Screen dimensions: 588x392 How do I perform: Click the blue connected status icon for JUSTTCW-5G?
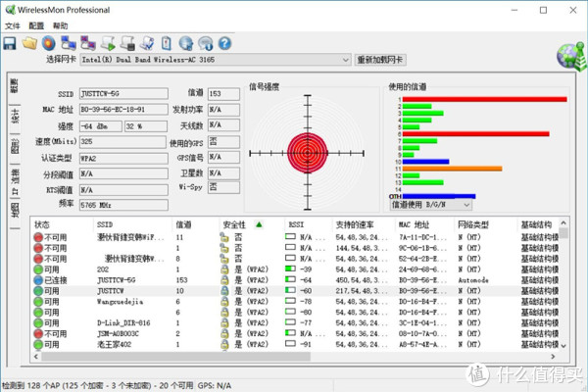coord(38,280)
